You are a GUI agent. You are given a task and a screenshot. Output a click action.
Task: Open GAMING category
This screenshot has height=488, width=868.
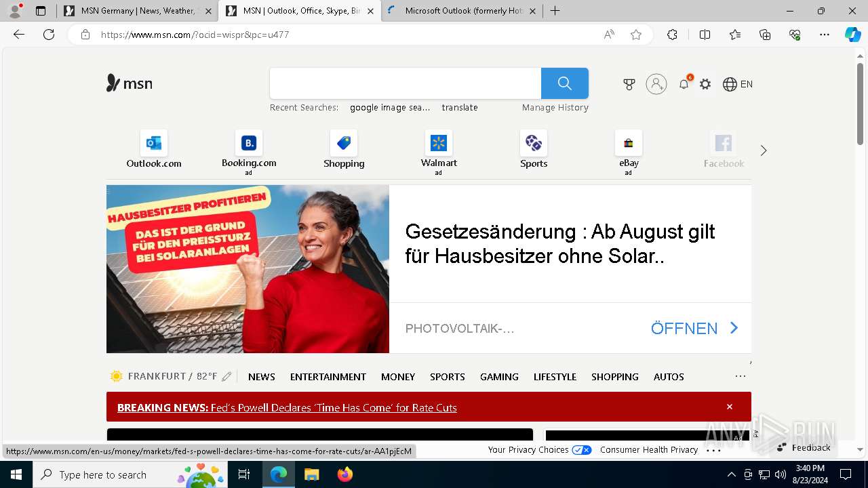499,377
